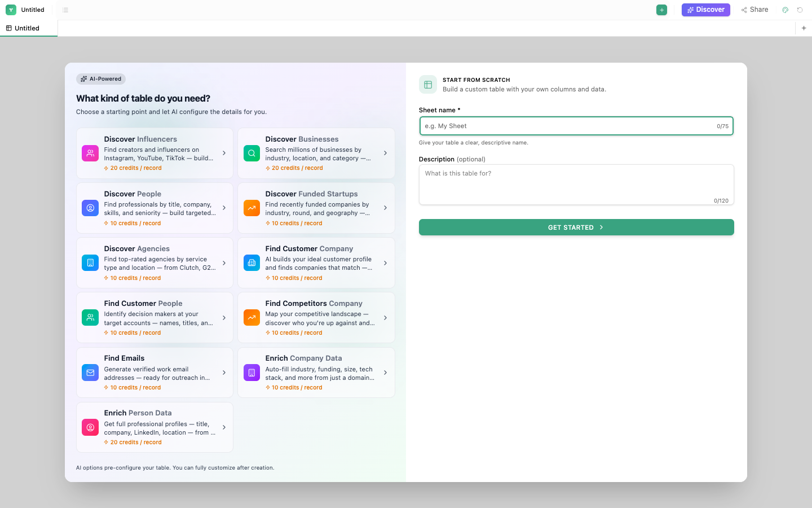812x508 pixels.
Task: Expand Find Competitors Company chevron
Action: pos(385,317)
